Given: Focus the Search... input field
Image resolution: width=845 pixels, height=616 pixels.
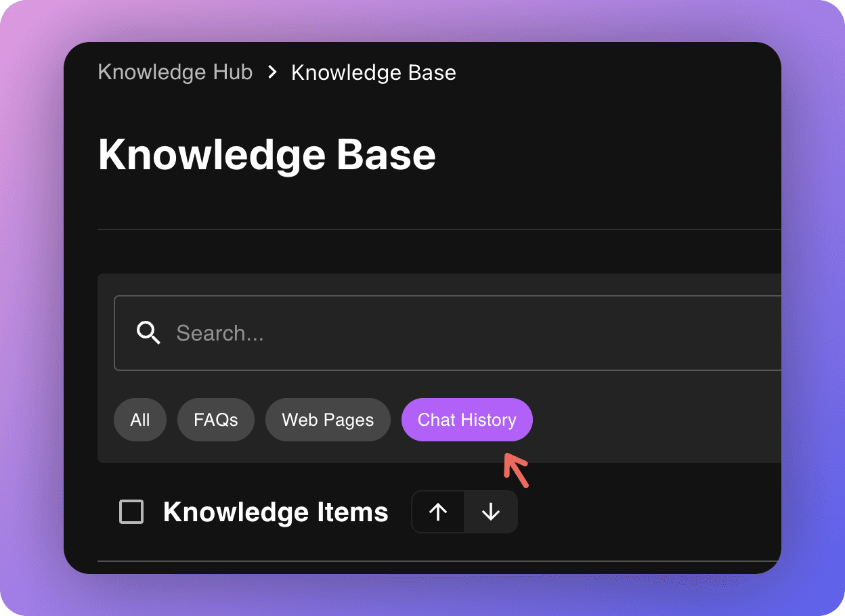Looking at the screenshot, I should tap(448, 333).
